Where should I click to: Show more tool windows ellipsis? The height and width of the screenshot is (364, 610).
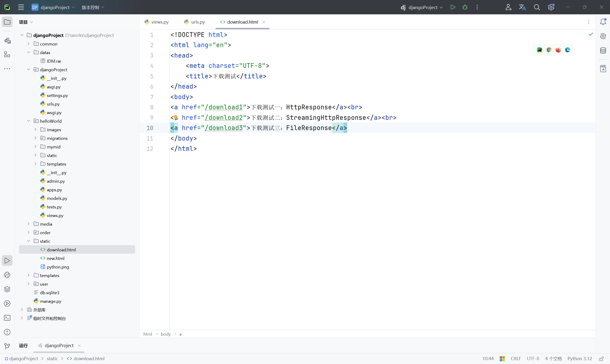coord(7,69)
